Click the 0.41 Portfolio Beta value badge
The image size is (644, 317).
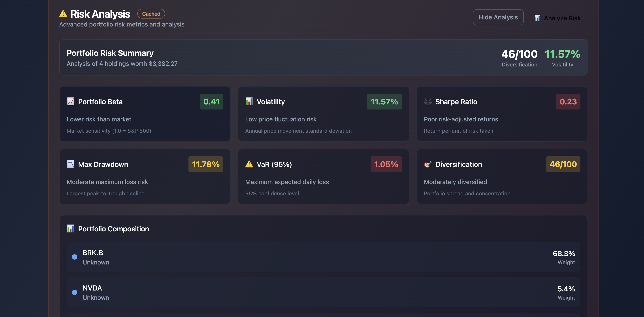[211, 102]
